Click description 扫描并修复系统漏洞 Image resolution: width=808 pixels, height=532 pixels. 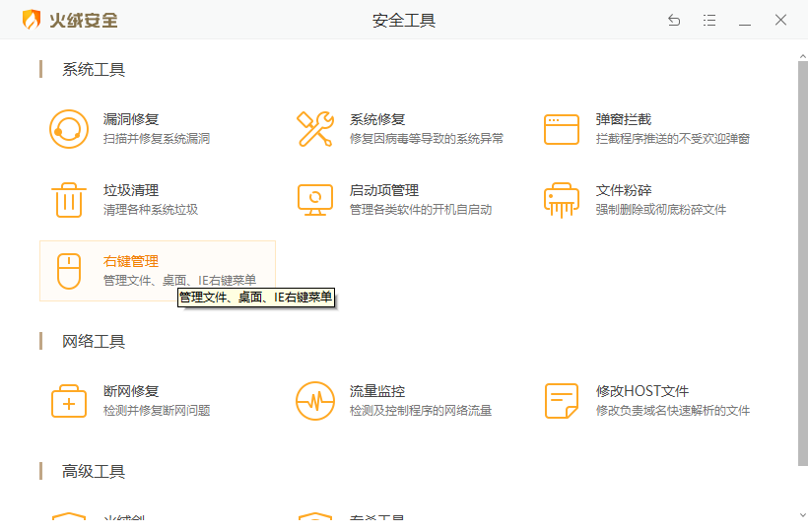coord(157,139)
